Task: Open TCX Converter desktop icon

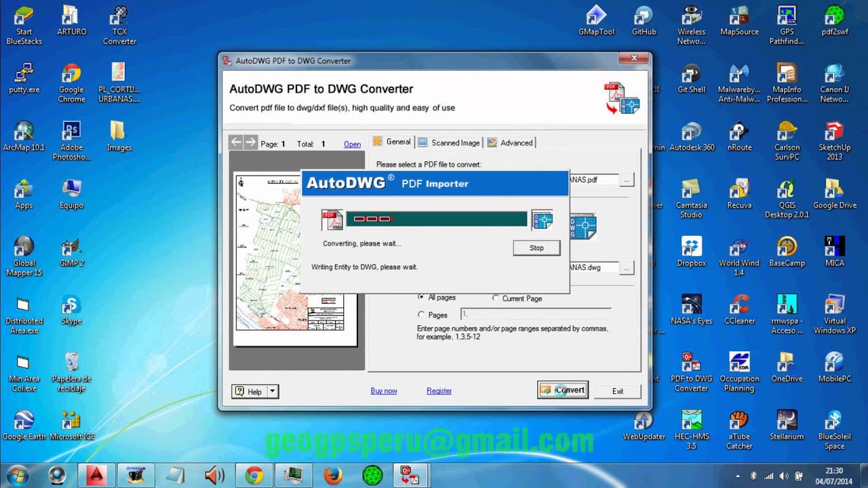Action: click(119, 26)
